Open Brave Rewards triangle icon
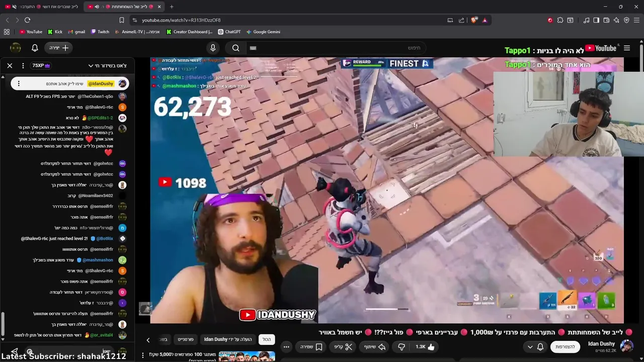The width and height of the screenshot is (644, 362). [485, 20]
